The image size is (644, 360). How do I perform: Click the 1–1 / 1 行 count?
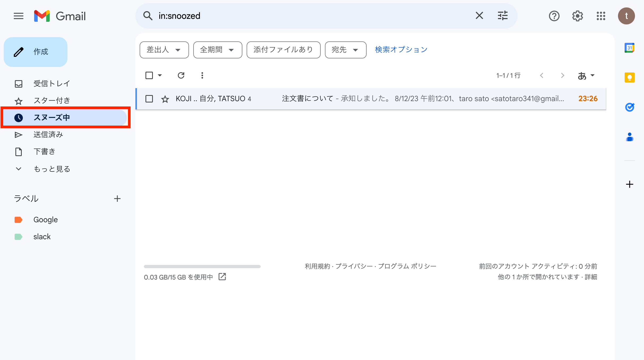(x=508, y=76)
